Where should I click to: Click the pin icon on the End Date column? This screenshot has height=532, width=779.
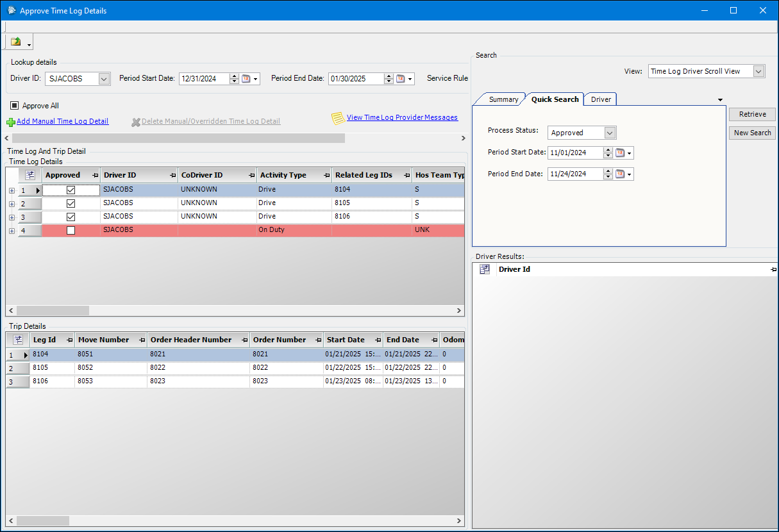tap(435, 340)
